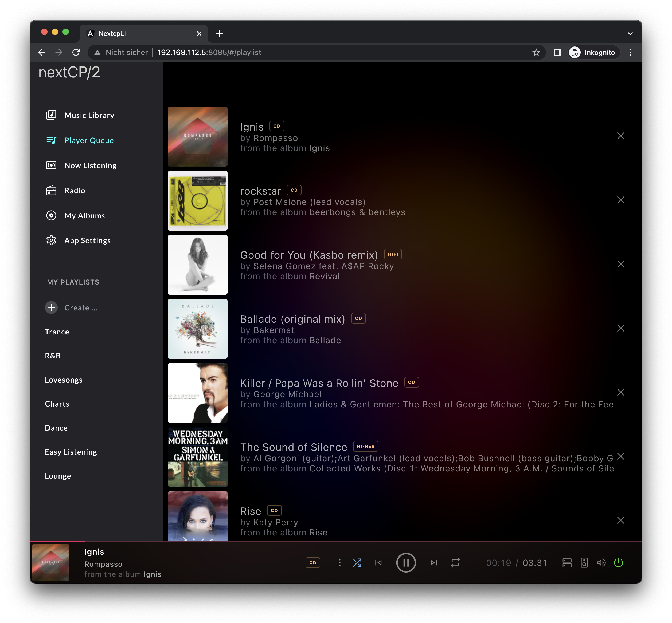Click the Music Library sidebar icon
672x623 pixels.
point(52,115)
